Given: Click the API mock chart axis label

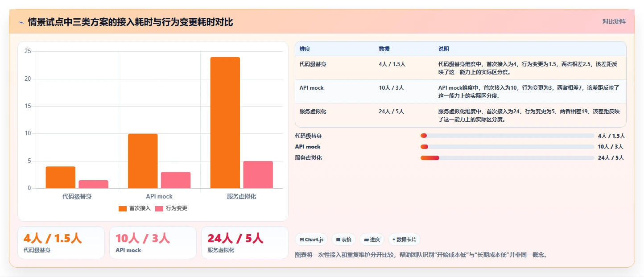Looking at the screenshot, I should tap(159, 196).
